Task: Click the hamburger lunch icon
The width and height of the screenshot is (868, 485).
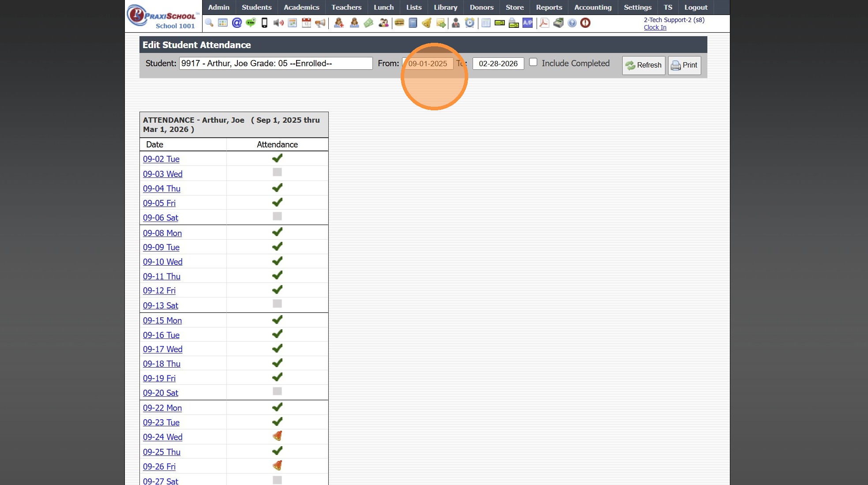Action: (399, 23)
